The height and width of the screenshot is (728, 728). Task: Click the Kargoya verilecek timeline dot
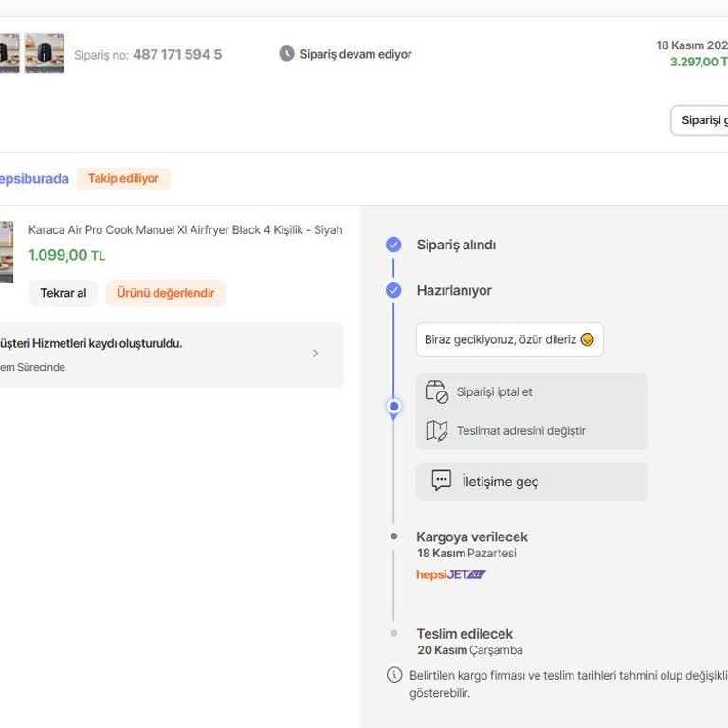pos(393,537)
